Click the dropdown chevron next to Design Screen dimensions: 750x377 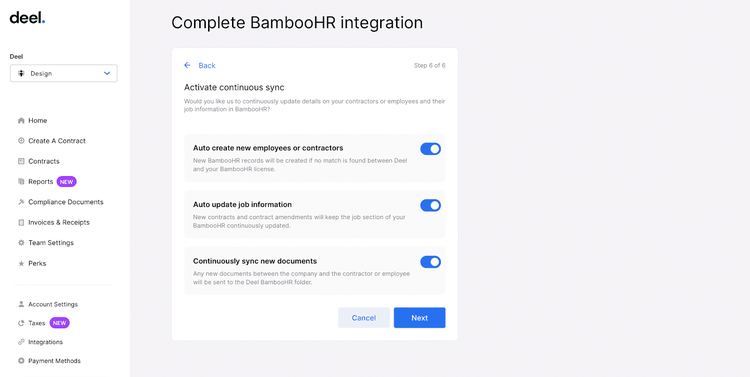[107, 73]
